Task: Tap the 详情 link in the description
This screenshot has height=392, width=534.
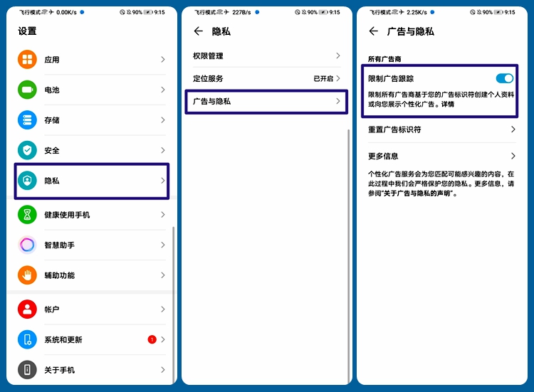Action: (x=448, y=104)
